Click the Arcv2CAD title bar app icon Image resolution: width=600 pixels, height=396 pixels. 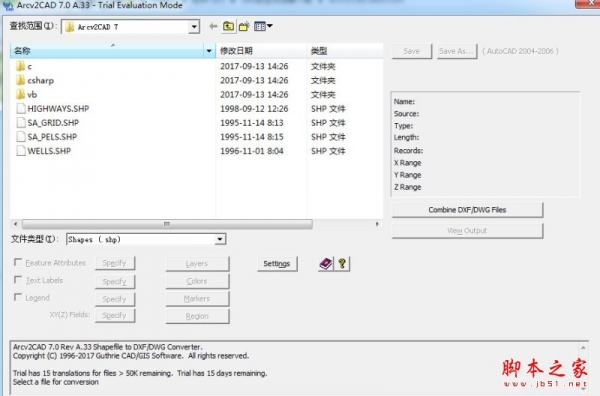click(x=7, y=6)
